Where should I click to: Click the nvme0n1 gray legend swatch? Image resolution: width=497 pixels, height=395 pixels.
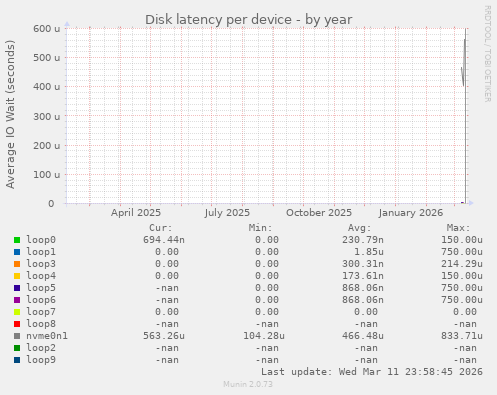click(17, 336)
